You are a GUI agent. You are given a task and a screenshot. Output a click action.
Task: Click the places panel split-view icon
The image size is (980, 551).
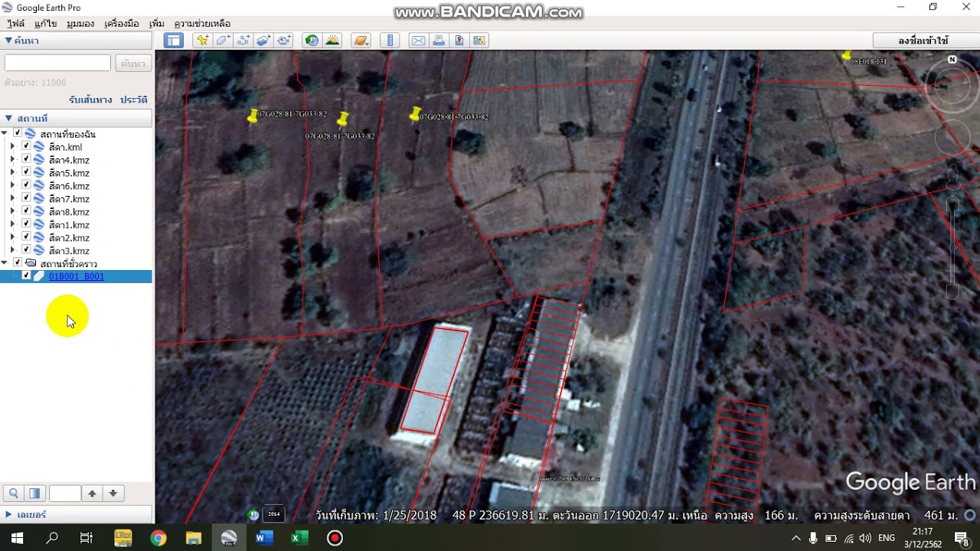34,494
